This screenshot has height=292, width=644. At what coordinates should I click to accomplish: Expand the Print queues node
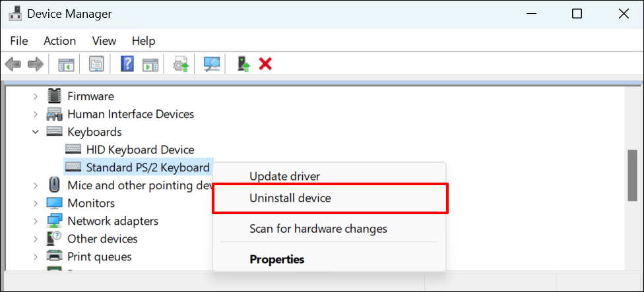coord(36,256)
